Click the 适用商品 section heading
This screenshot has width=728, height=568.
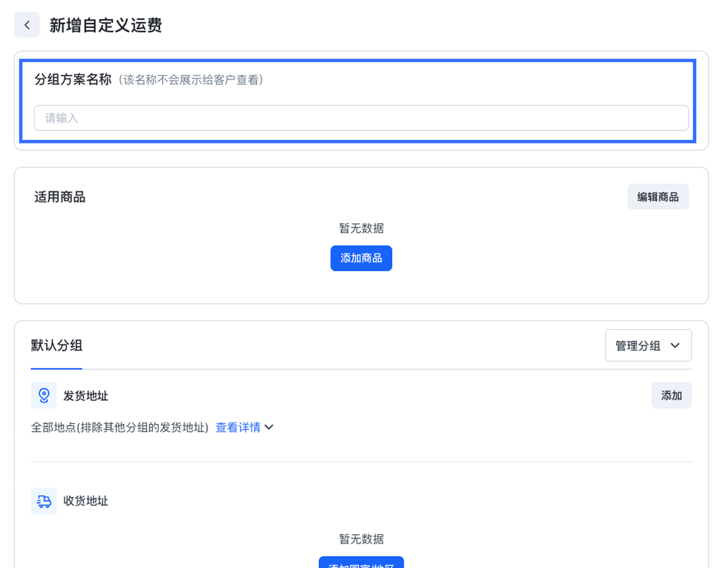60,197
